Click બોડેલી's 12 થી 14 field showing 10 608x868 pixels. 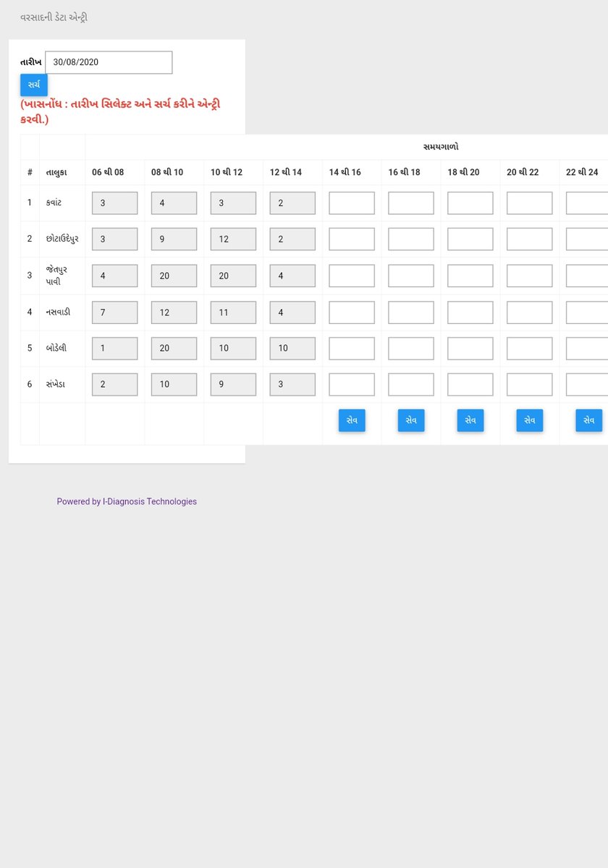[292, 348]
